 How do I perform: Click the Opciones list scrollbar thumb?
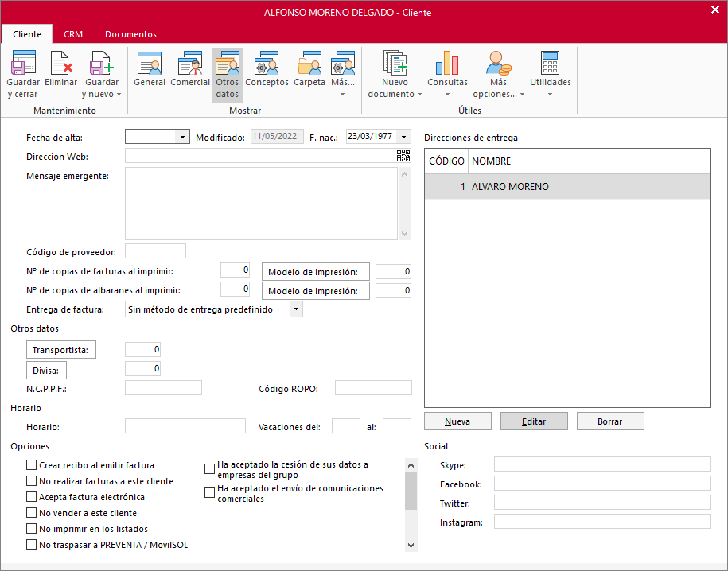[411, 491]
